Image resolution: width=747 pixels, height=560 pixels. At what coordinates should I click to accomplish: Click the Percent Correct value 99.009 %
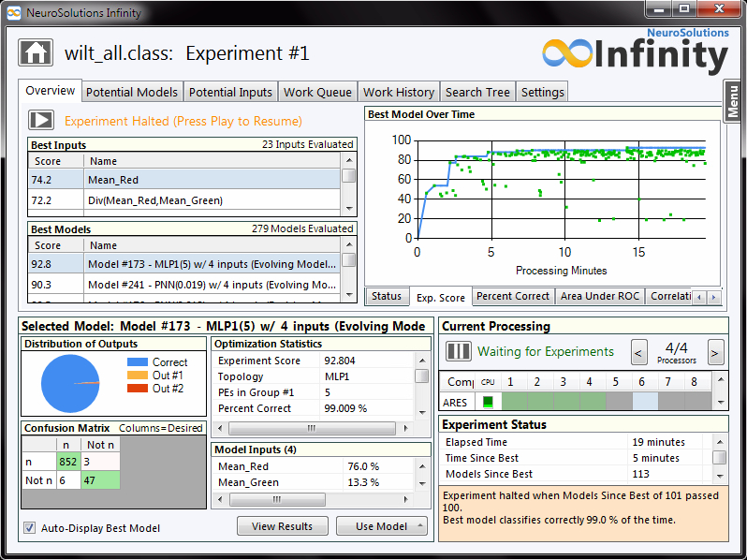point(345,408)
